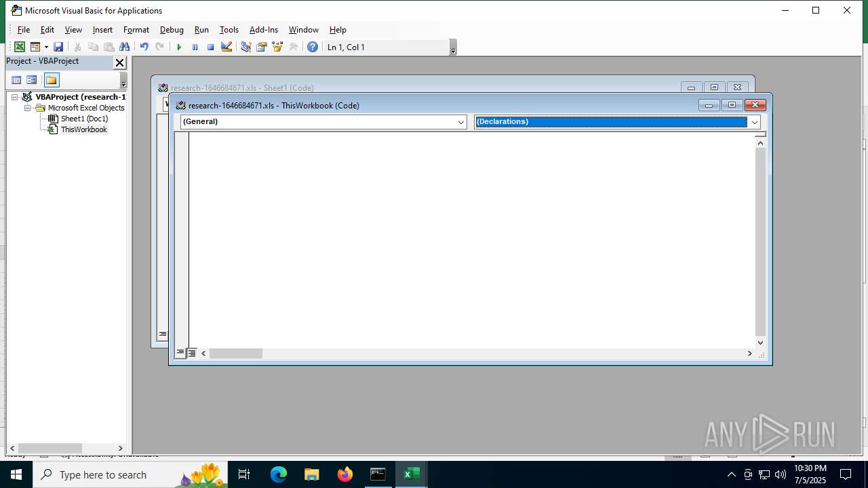Save the workbook with the floppy icon
The height and width of the screenshot is (488, 868).
[x=58, y=47]
